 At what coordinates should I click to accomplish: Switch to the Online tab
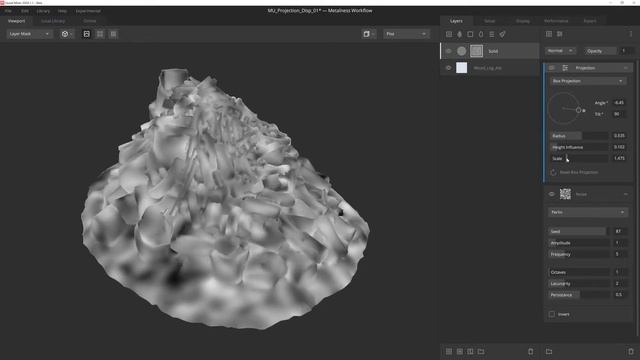[x=89, y=21]
